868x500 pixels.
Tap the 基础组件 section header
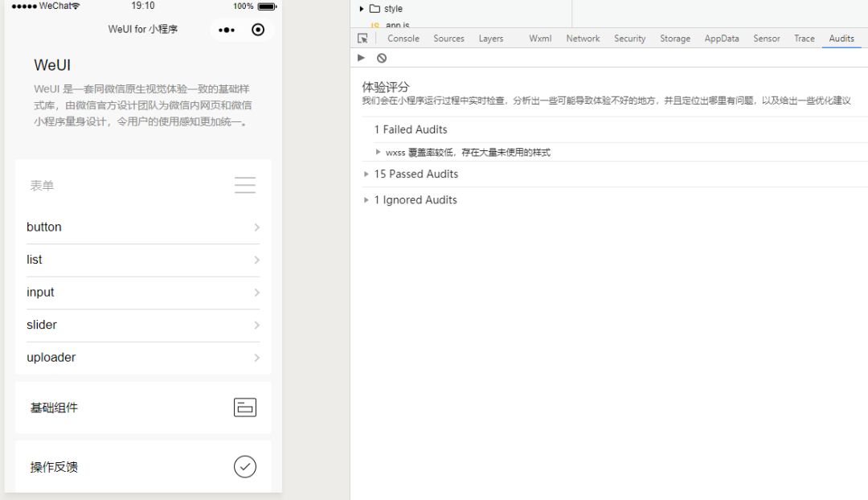click(143, 408)
